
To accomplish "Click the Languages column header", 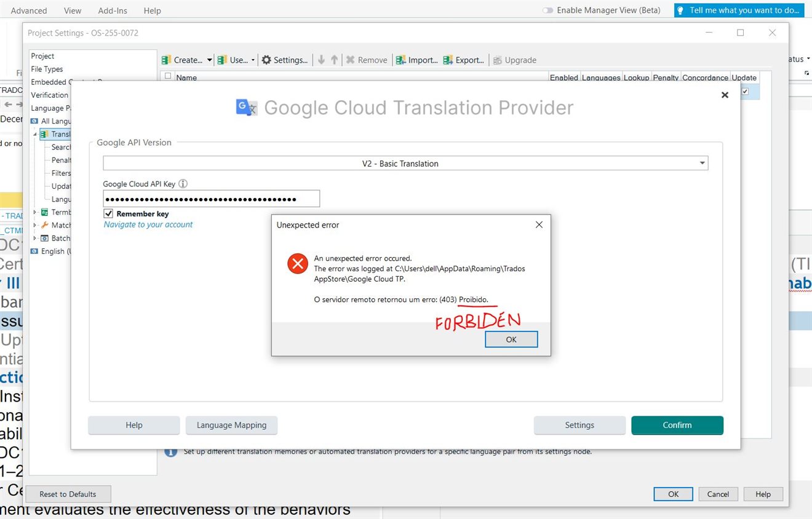I will coord(601,77).
